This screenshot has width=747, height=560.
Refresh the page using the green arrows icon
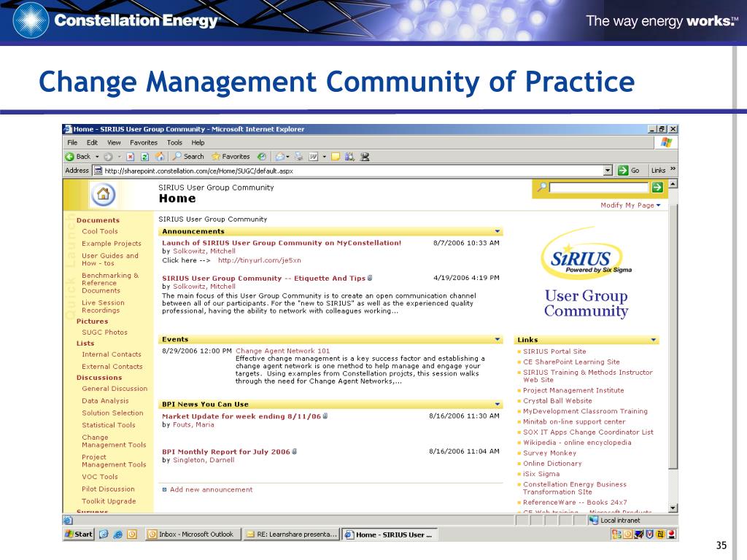coord(145,157)
